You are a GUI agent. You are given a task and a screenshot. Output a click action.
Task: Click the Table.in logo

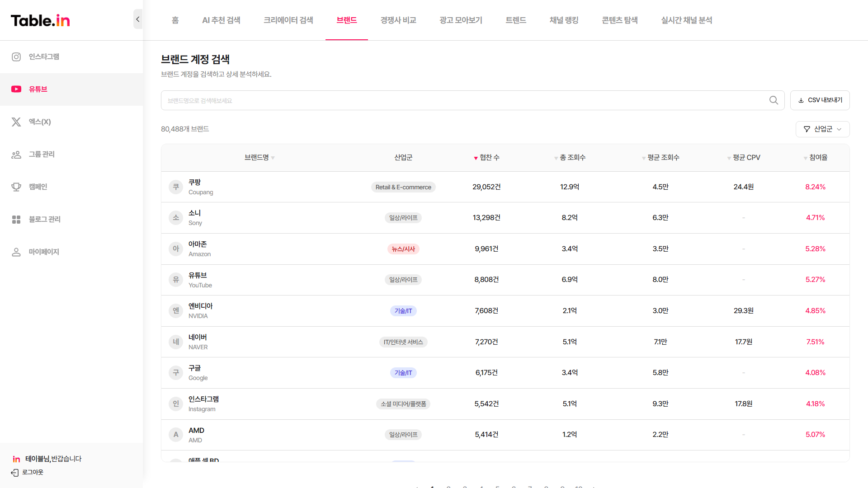click(40, 20)
